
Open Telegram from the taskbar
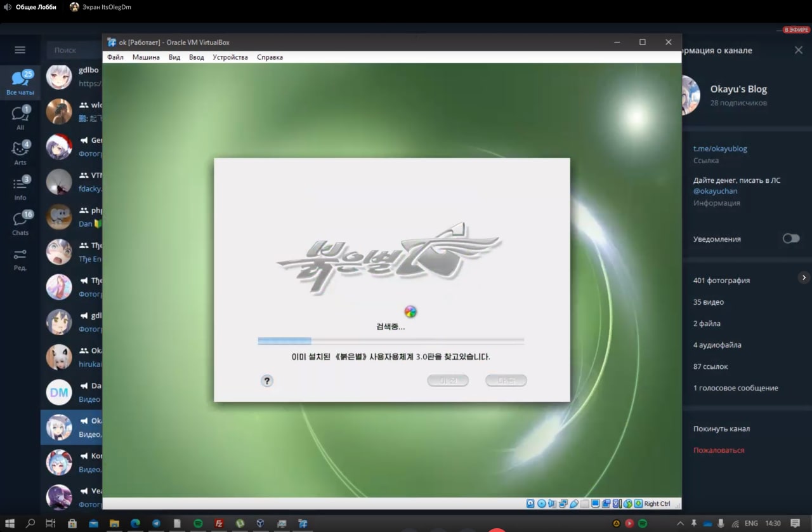(x=156, y=524)
